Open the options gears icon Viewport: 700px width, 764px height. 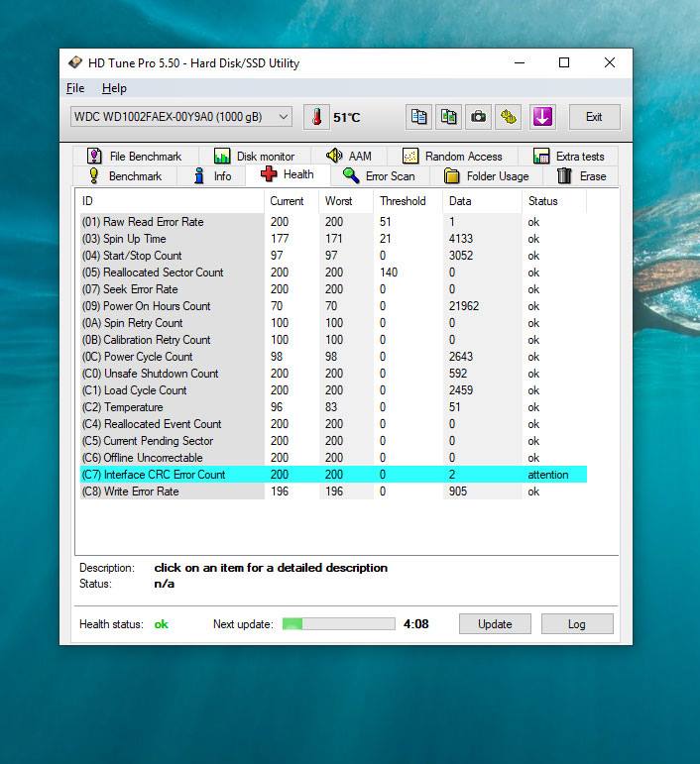(508, 117)
